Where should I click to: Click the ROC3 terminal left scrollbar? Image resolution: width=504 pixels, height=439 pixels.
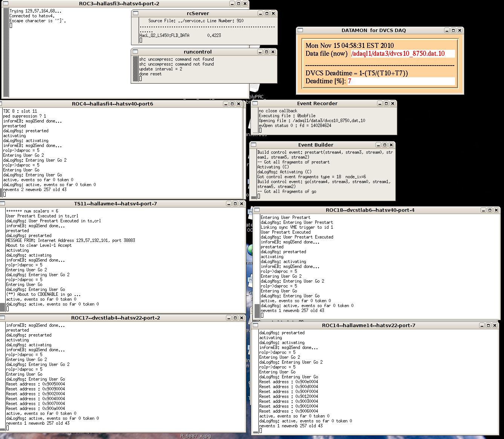[x=6, y=52]
